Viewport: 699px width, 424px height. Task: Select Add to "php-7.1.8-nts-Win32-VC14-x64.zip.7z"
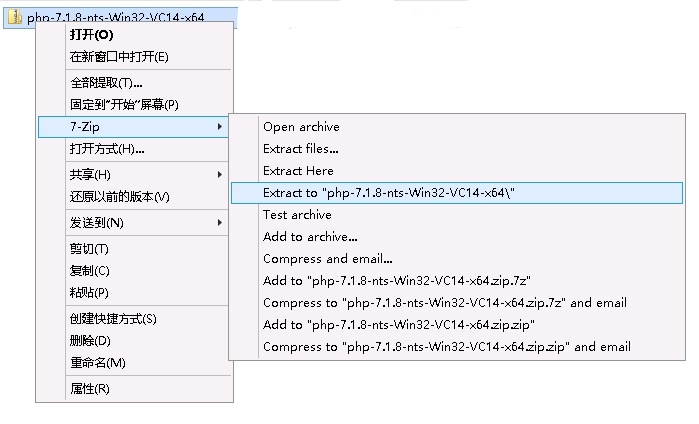click(x=398, y=281)
